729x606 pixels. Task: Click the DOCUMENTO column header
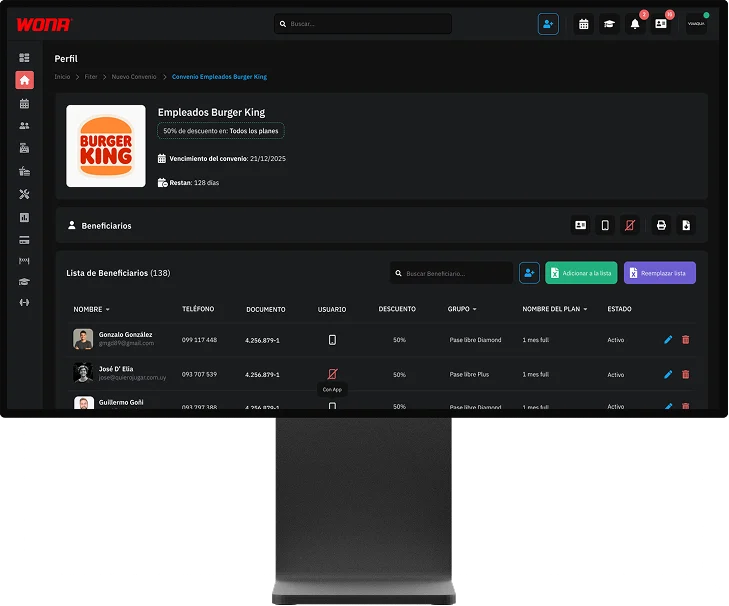[x=265, y=309]
